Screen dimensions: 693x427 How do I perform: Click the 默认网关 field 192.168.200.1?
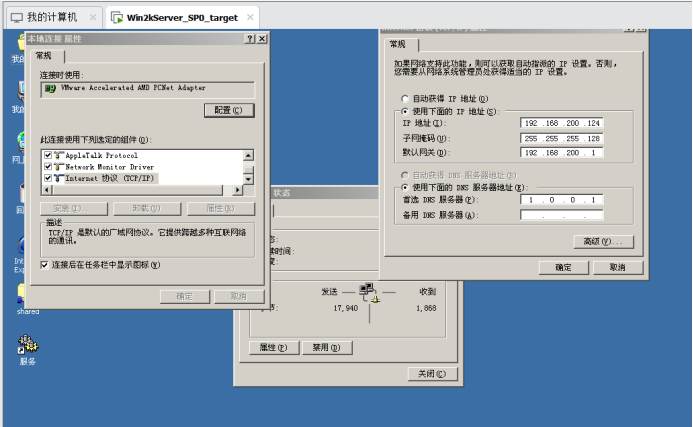(562, 152)
